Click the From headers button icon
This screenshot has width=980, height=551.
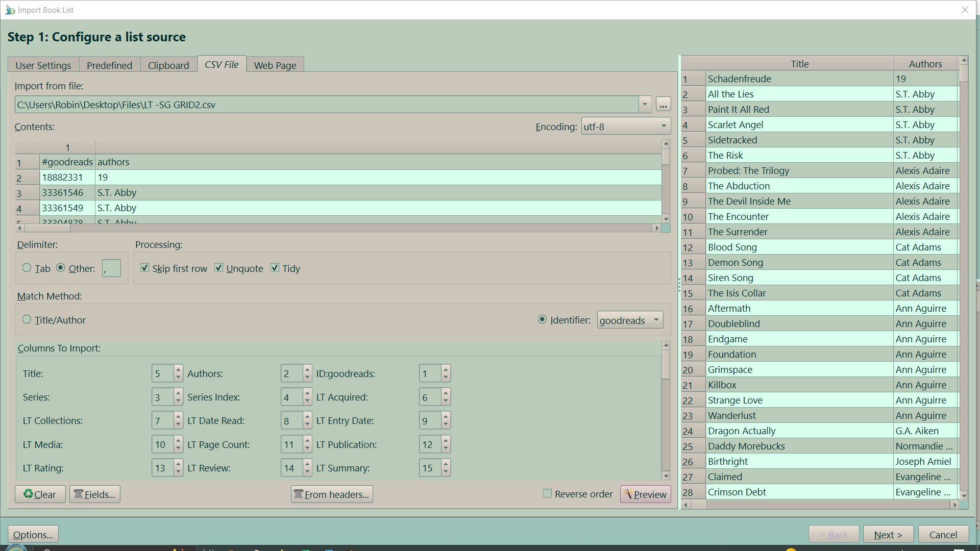(x=299, y=494)
